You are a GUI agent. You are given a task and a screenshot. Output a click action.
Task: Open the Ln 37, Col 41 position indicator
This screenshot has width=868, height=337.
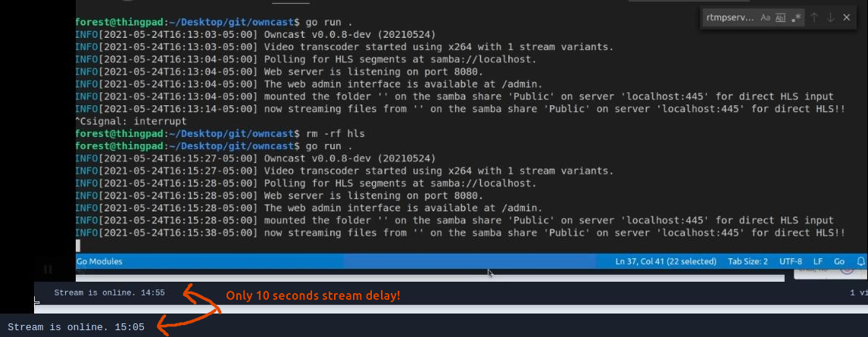tap(666, 261)
